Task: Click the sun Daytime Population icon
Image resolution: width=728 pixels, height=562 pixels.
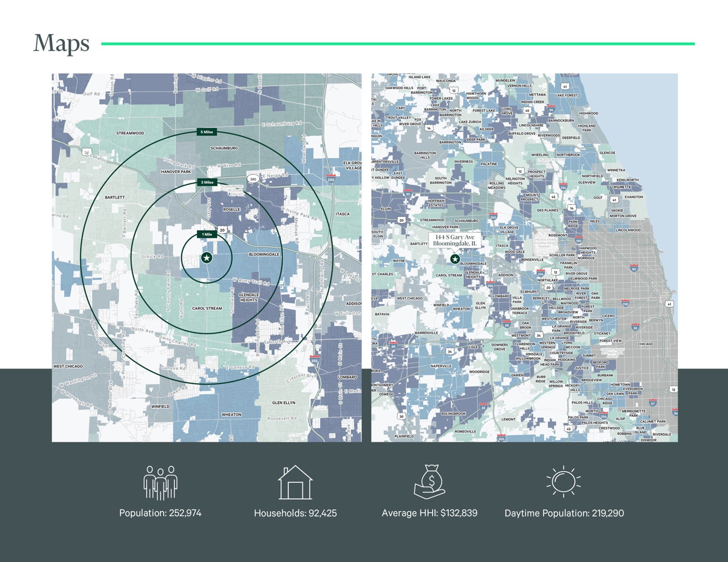Action: click(564, 481)
